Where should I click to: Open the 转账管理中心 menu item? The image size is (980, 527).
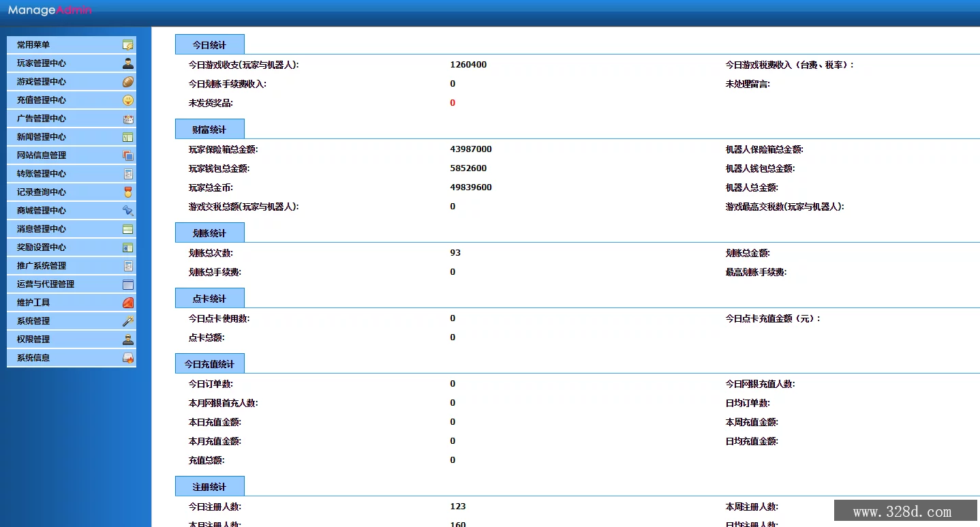[x=42, y=174]
